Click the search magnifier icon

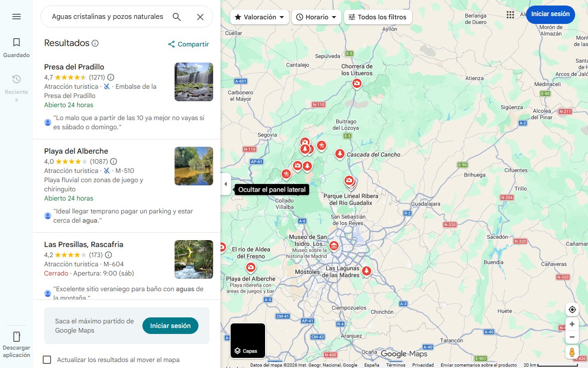point(176,17)
